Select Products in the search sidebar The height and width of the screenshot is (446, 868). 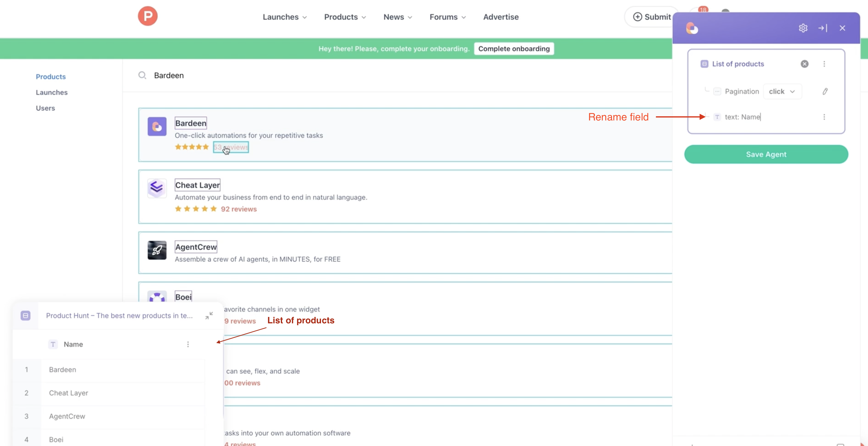coord(51,77)
